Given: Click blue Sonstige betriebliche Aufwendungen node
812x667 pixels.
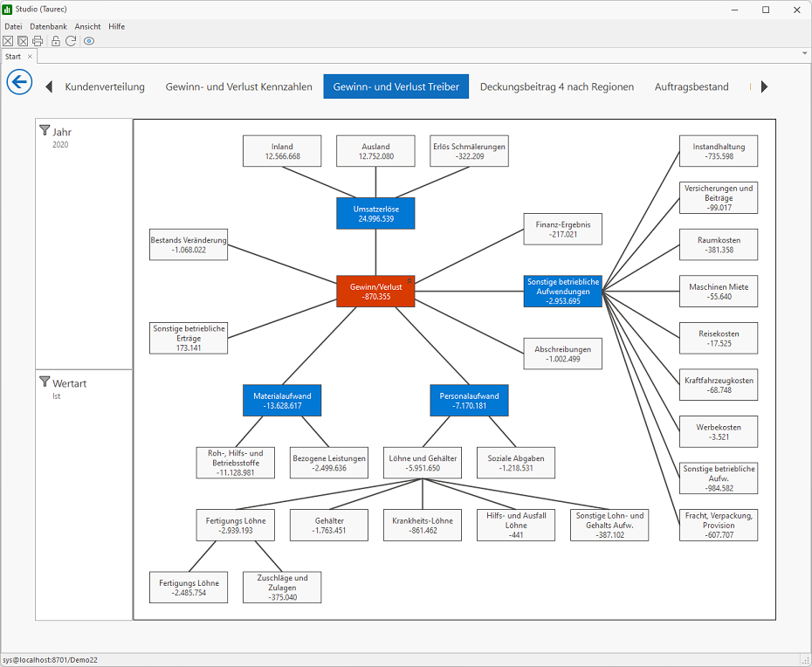Looking at the screenshot, I should point(563,292).
